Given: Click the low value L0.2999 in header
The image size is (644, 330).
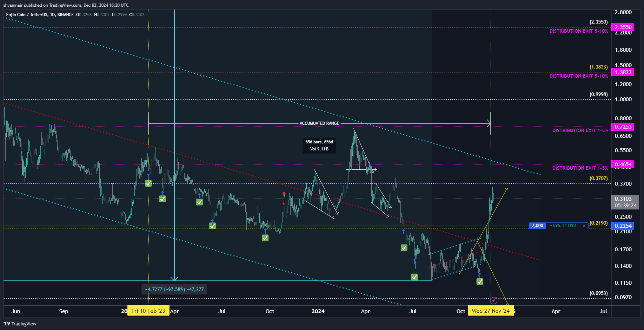Looking at the screenshot, I should pyautogui.click(x=119, y=15).
